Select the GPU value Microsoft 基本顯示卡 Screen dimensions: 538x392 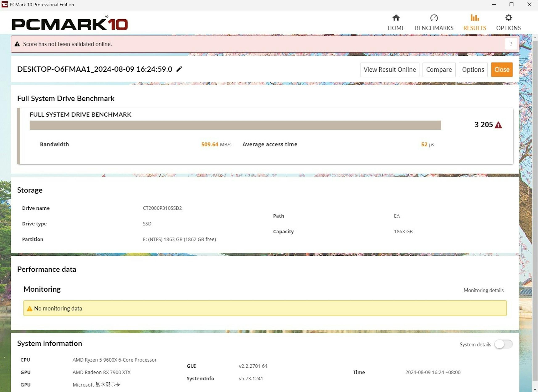[x=96, y=385]
